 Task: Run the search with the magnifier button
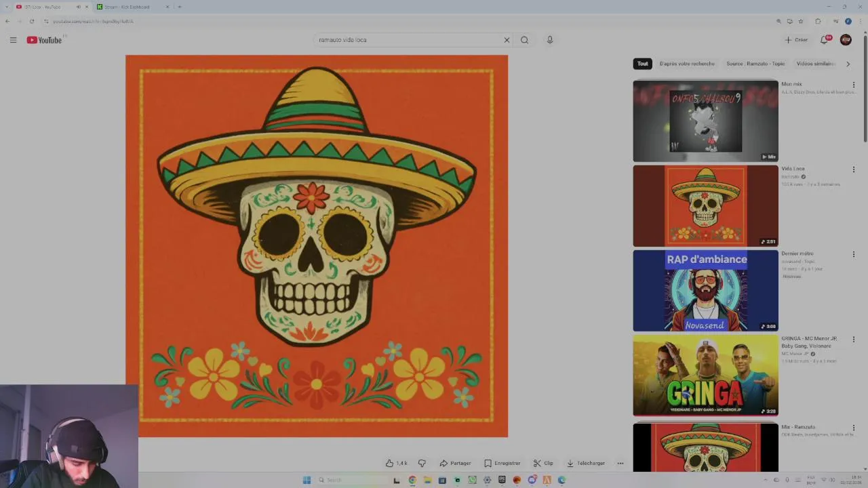524,40
